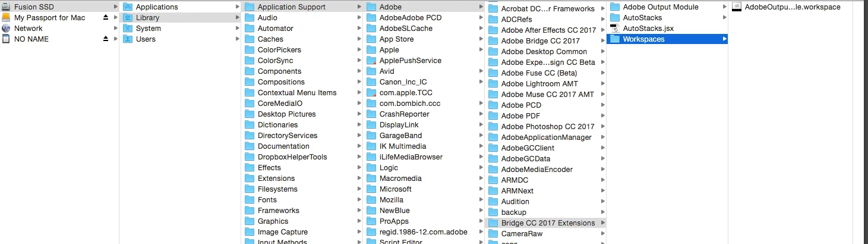Click the Application Support folder icon

click(x=250, y=7)
